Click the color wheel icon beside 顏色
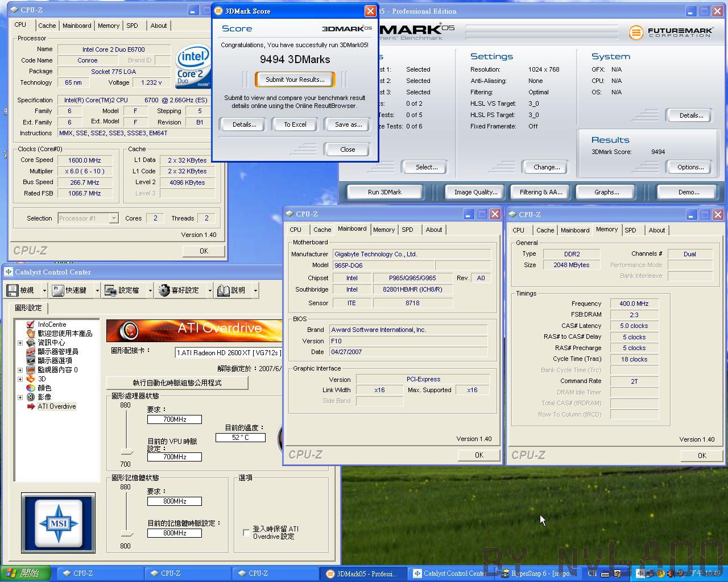This screenshot has height=582, width=728. click(31, 388)
